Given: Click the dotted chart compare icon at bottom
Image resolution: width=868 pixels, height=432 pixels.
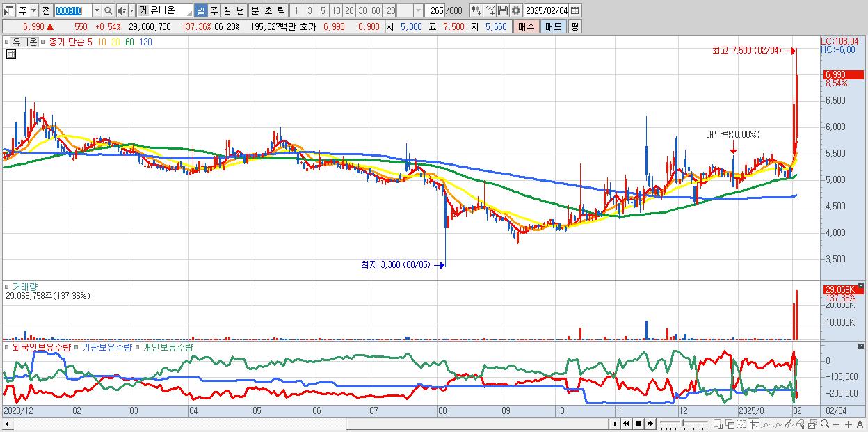Looking at the screenshot, I should [x=741, y=424].
